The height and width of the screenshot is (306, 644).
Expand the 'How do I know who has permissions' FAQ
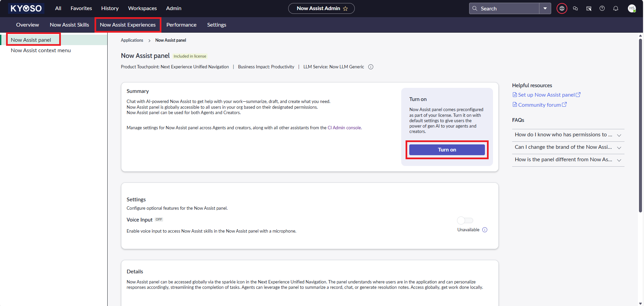pos(568,135)
